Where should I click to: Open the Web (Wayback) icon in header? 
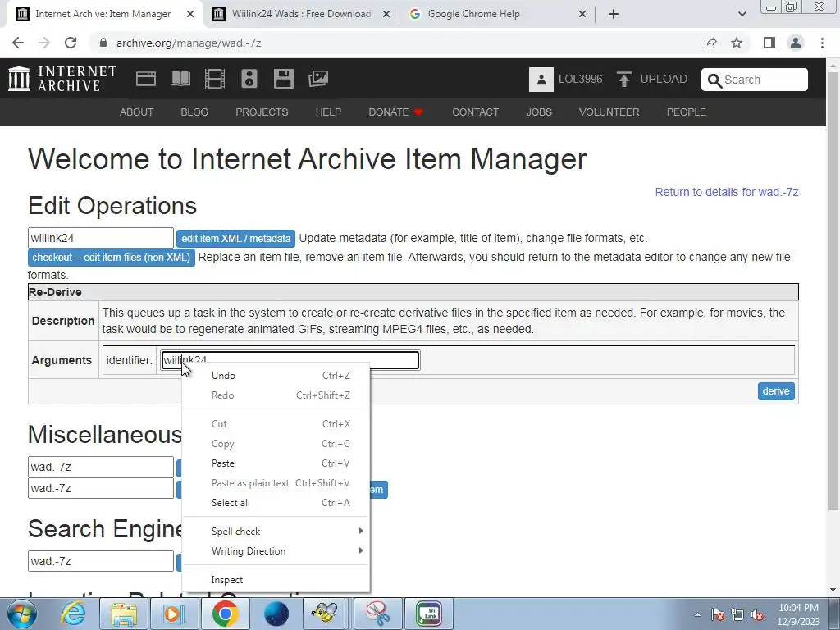pyautogui.click(x=146, y=79)
